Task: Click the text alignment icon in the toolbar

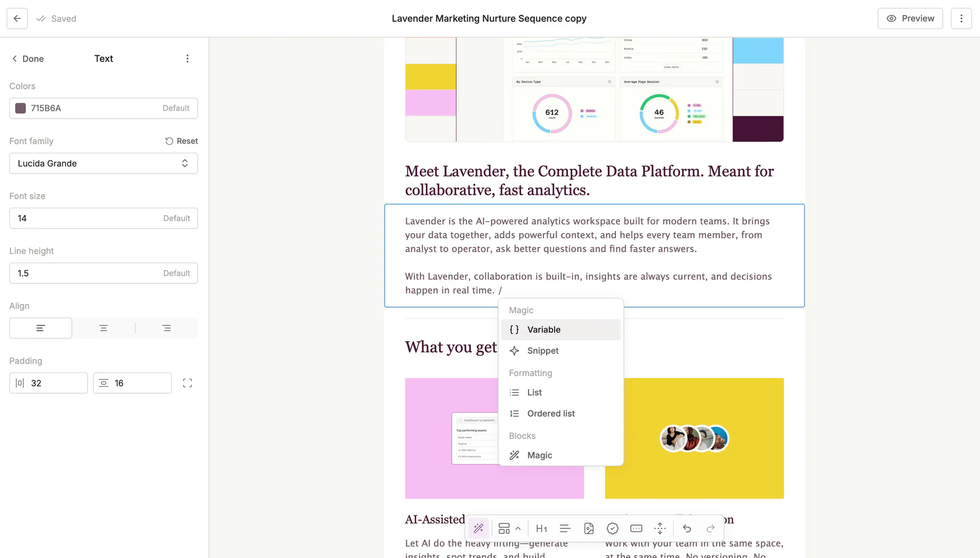Action: point(565,528)
